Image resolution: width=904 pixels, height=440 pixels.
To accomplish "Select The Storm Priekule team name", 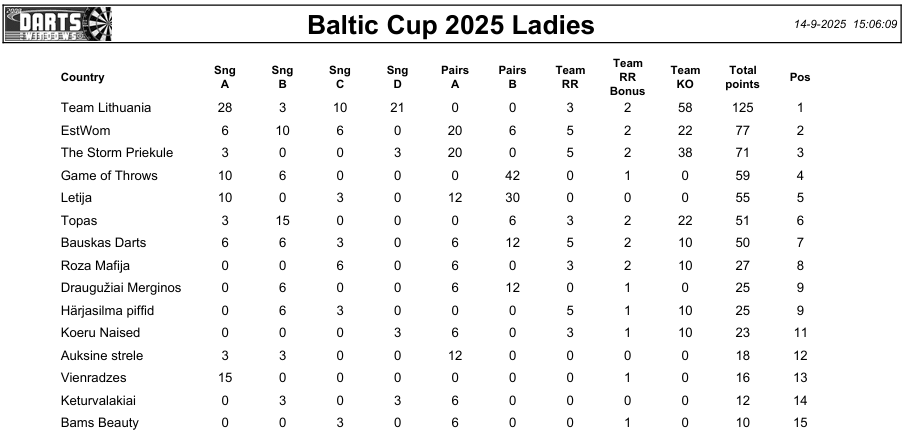I will pyautogui.click(x=117, y=152).
